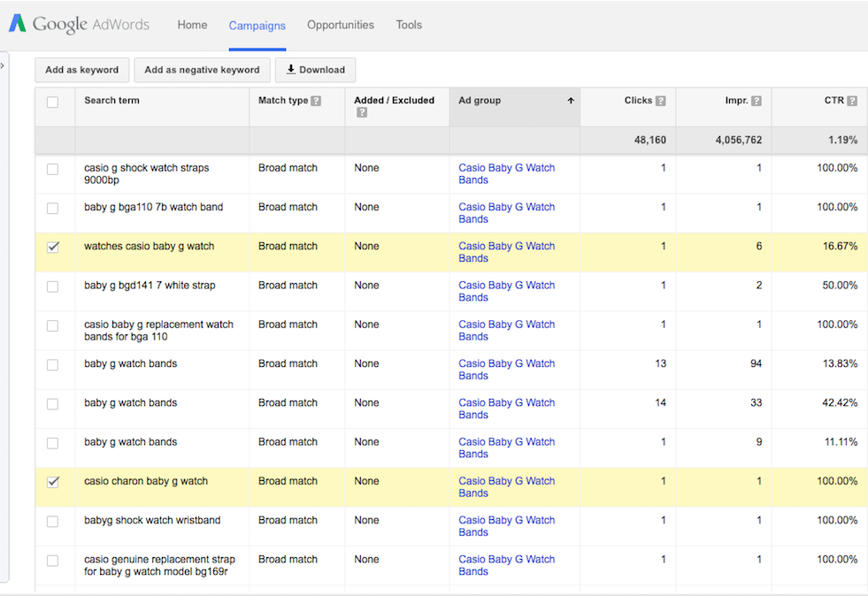Open ad group link in casio charon row
Viewport: 868px width, 596px height.
point(506,487)
